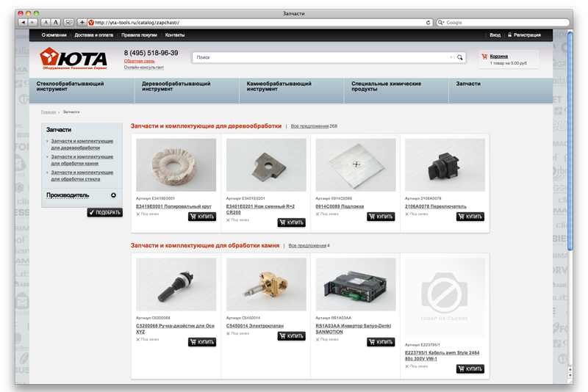This screenshot has width=588, height=392.
Task: Buy the Кабель awm with Купить
Action: [470, 369]
